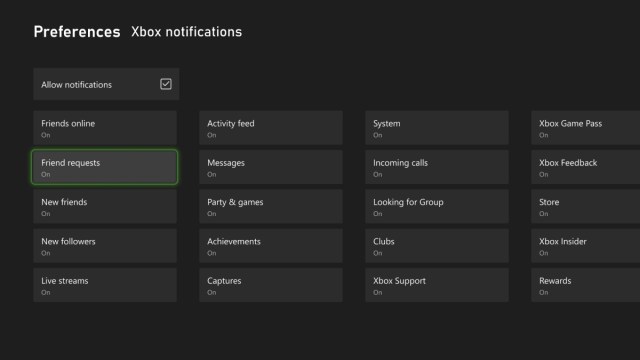Select the Friend requests tile

pyautogui.click(x=105, y=167)
